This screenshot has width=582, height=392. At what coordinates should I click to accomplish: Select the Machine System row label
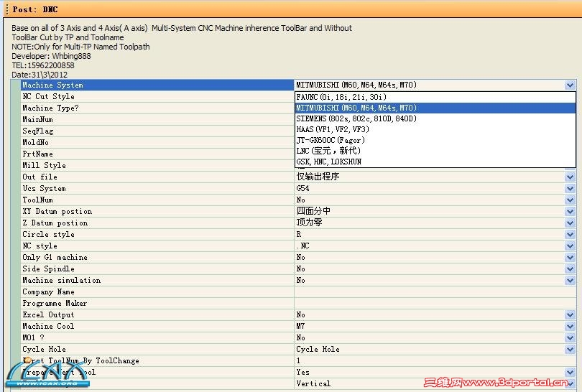click(x=157, y=85)
